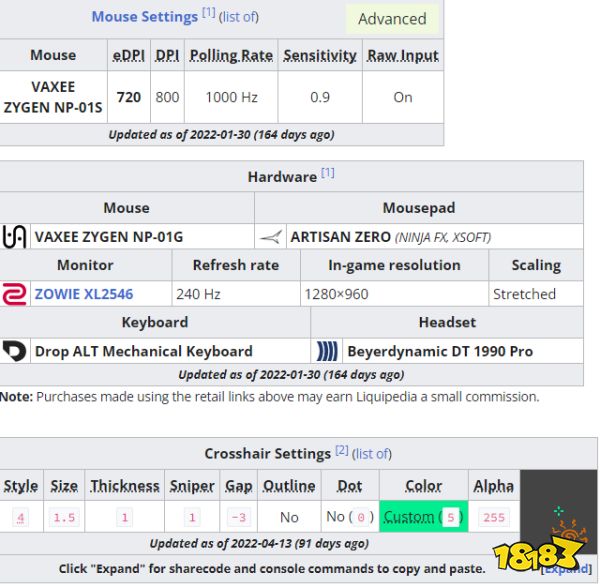Select the crosshair style value 4
The width and height of the screenshot is (600, 588).
(21, 518)
